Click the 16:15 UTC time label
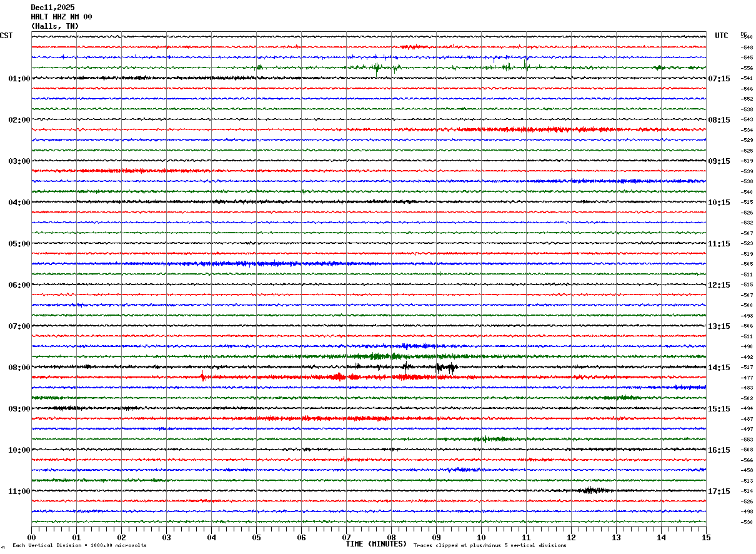Image resolution: width=756 pixels, height=554 pixels. click(x=719, y=450)
